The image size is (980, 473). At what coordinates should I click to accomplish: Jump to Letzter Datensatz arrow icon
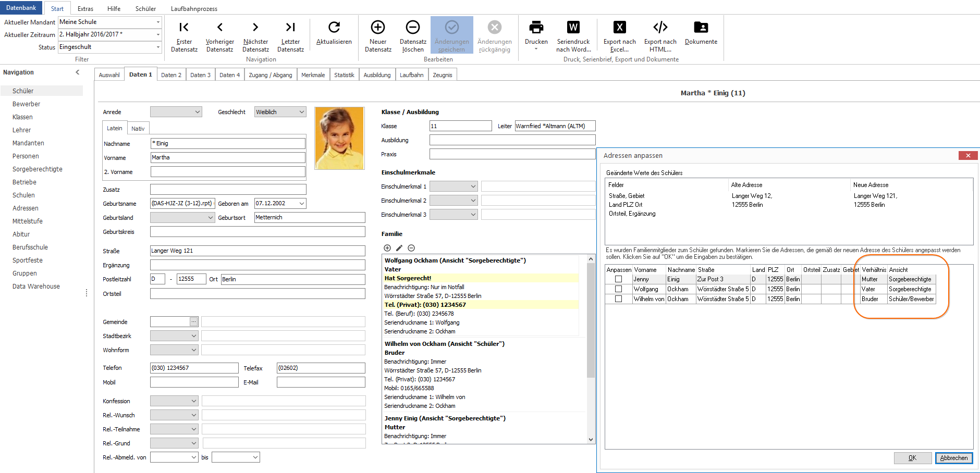click(x=290, y=27)
